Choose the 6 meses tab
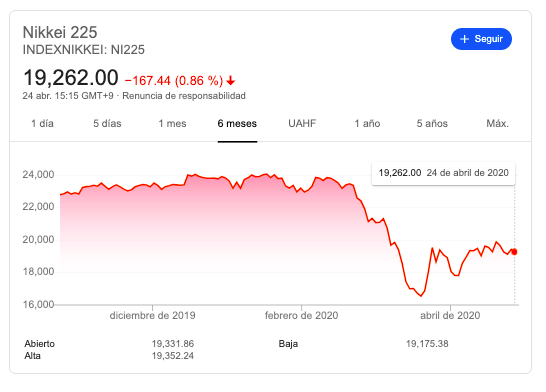The height and width of the screenshot is (392, 546). click(237, 124)
